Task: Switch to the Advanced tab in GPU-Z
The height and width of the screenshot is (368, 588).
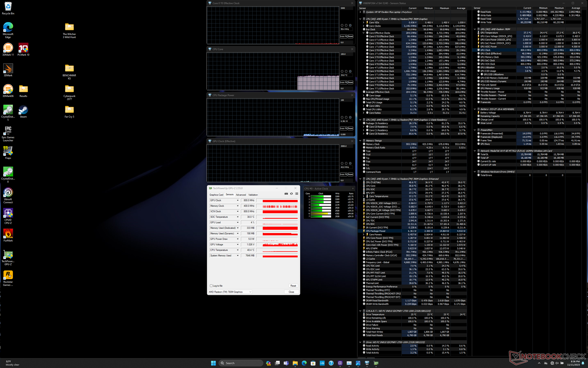Action: [x=241, y=195]
